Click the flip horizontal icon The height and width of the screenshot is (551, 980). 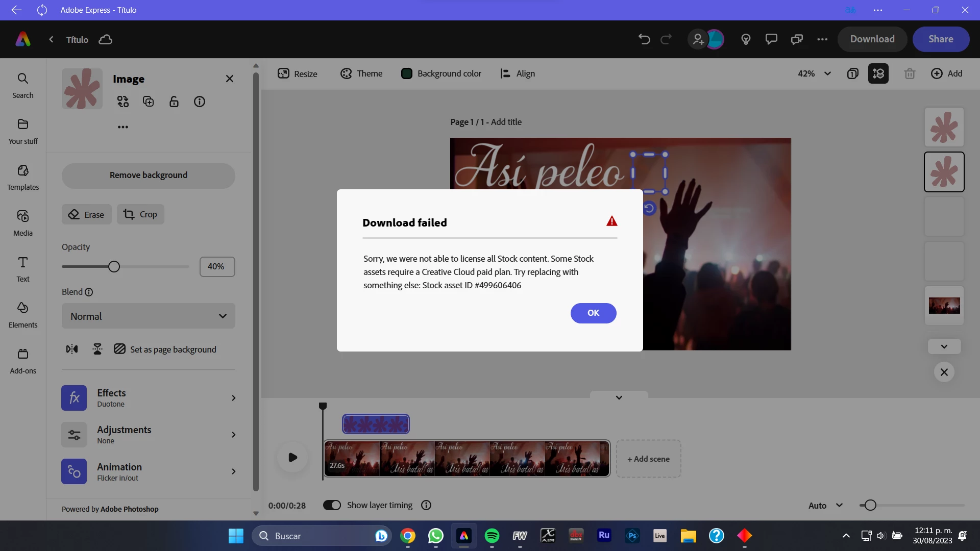(72, 349)
